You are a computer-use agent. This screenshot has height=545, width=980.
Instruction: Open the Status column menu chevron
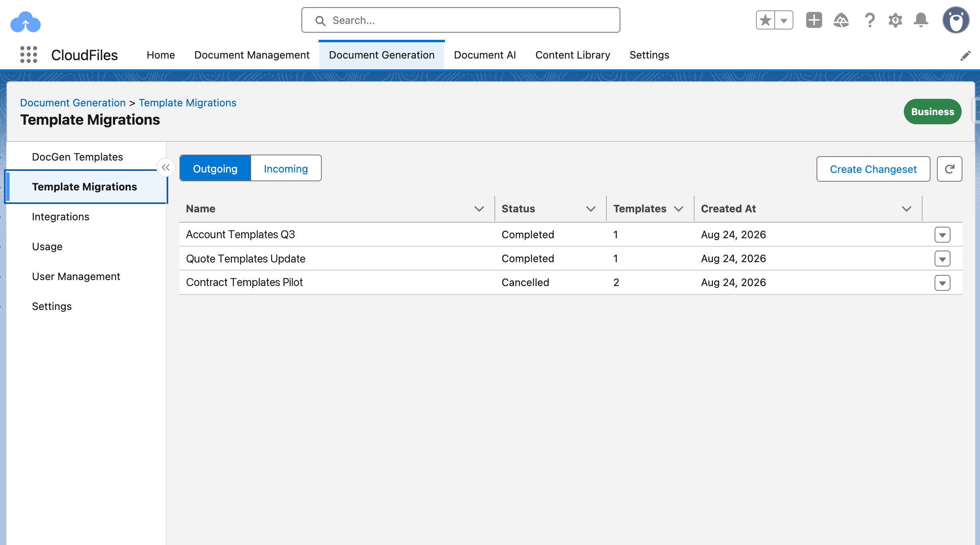[x=591, y=209]
